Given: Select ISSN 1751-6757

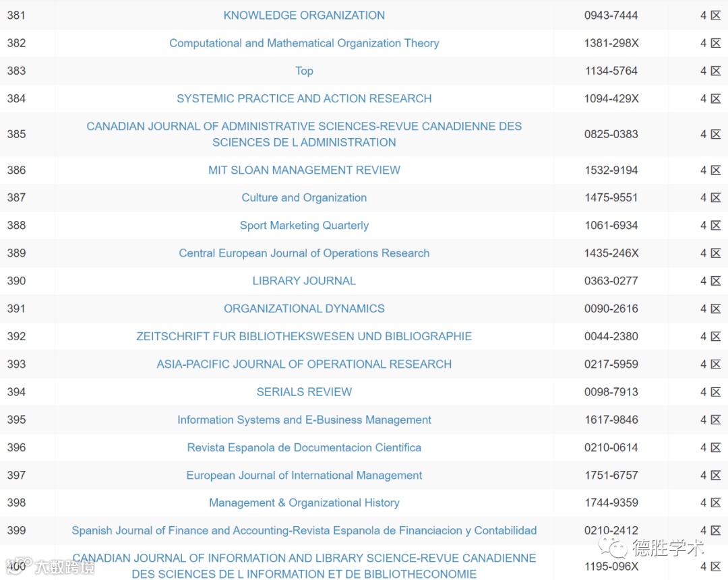Looking at the screenshot, I should tap(611, 476).
